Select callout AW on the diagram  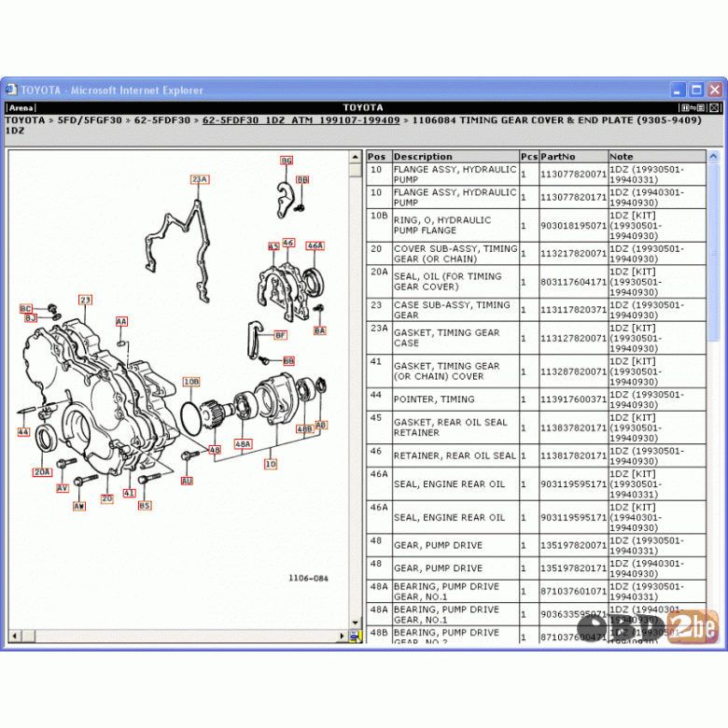click(x=79, y=506)
